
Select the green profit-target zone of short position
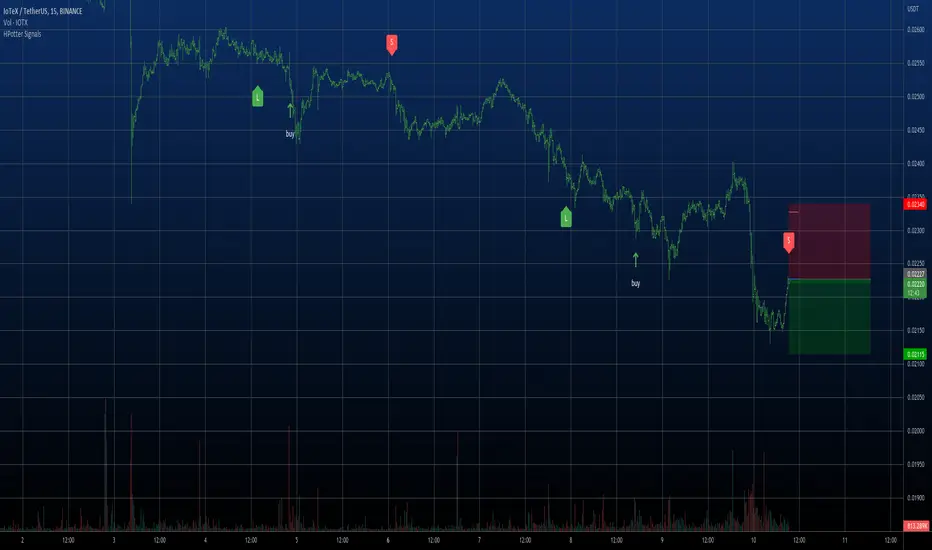pos(829,317)
